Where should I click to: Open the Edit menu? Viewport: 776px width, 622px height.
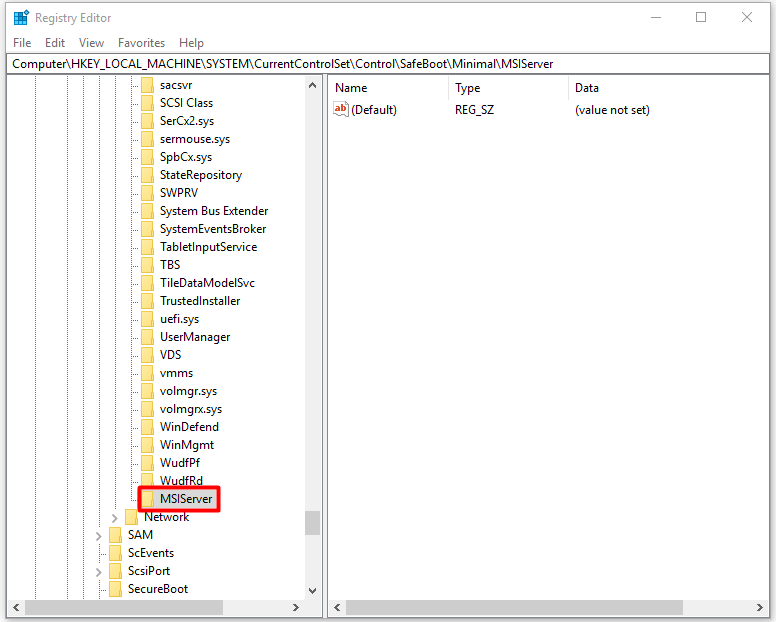(x=55, y=43)
